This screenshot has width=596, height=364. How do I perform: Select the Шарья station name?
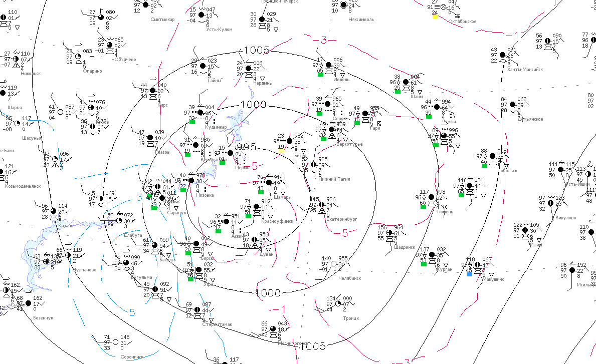point(15,108)
